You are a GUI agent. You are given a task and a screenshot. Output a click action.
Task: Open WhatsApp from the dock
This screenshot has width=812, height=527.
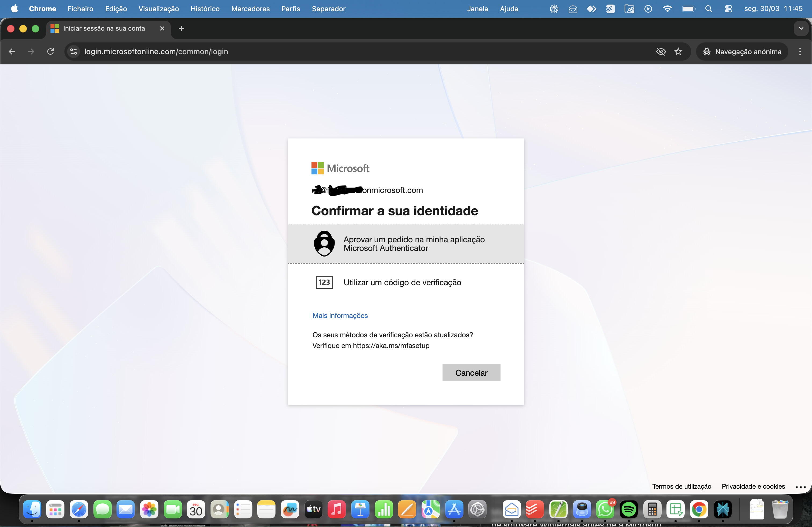[x=605, y=510]
